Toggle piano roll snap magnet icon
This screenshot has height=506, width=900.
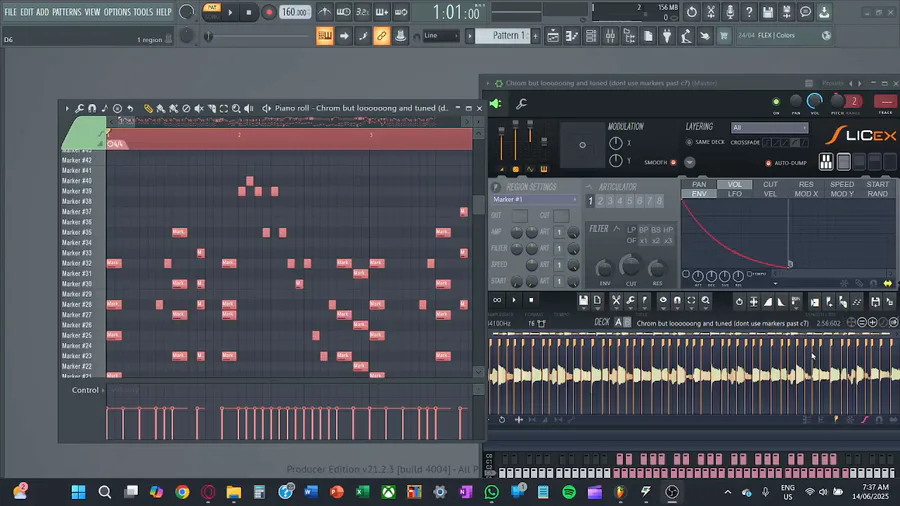92,108
